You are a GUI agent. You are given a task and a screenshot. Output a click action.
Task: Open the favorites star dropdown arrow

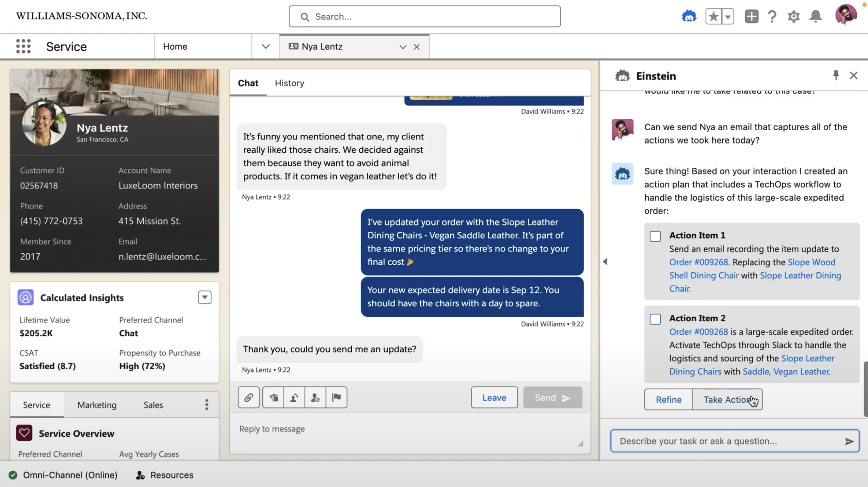coord(728,16)
